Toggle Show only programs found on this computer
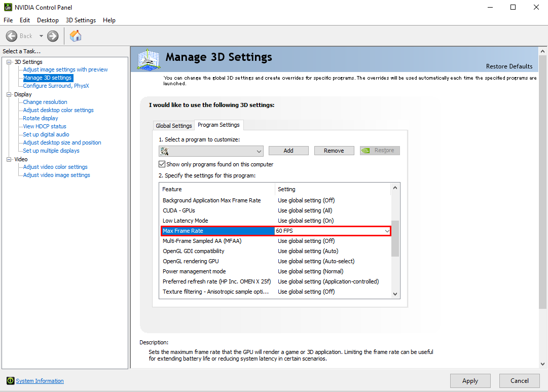This screenshot has width=548, height=392. click(162, 164)
